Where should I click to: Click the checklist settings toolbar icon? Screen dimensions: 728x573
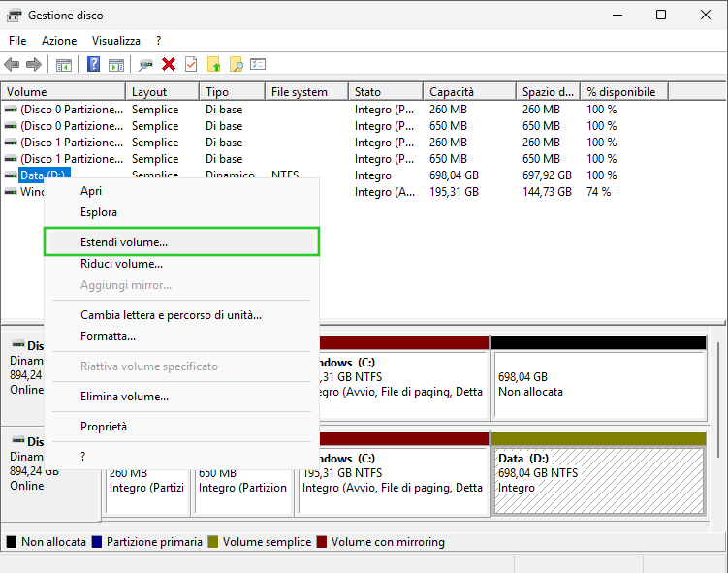click(258, 64)
